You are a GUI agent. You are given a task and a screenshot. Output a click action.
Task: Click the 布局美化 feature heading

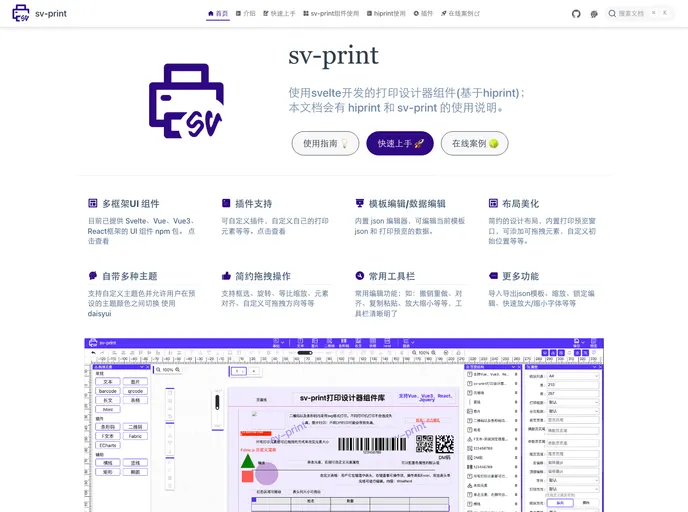coord(520,204)
